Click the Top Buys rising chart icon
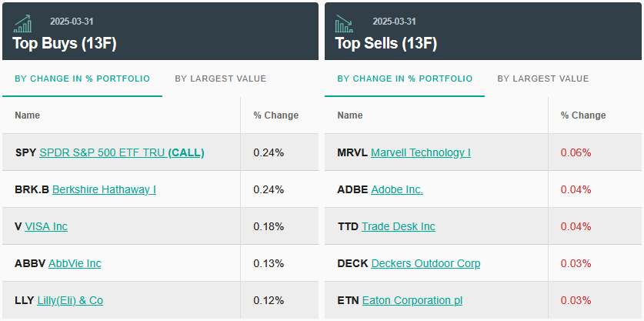Image resolution: width=644 pixels, height=321 pixels. pyautogui.click(x=23, y=23)
